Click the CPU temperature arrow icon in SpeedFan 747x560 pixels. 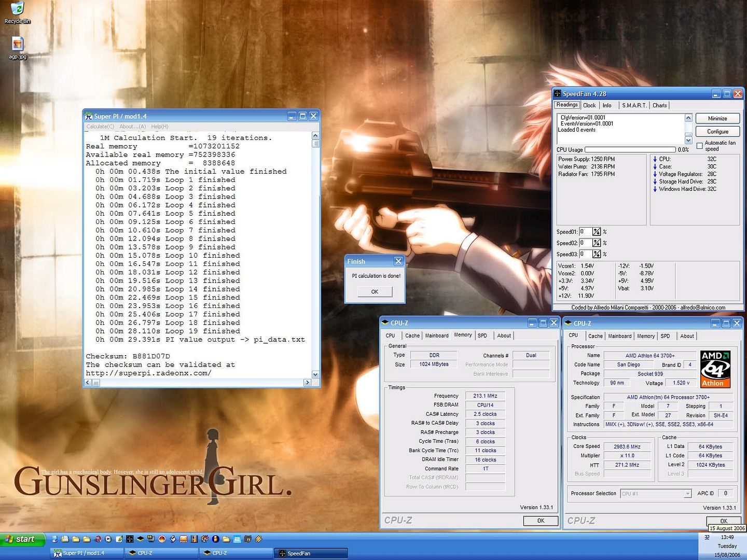[655, 159]
